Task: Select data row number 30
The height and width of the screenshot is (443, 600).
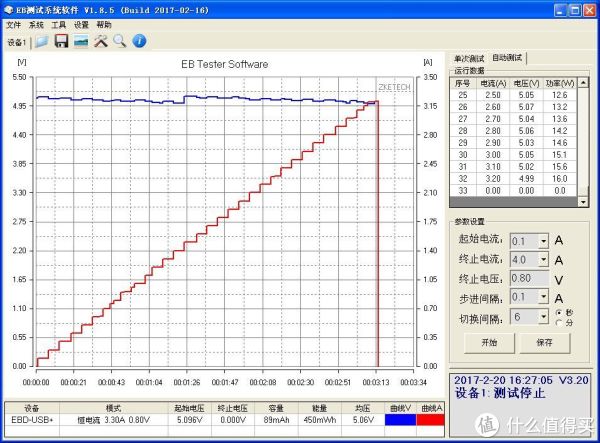Action: coord(514,155)
